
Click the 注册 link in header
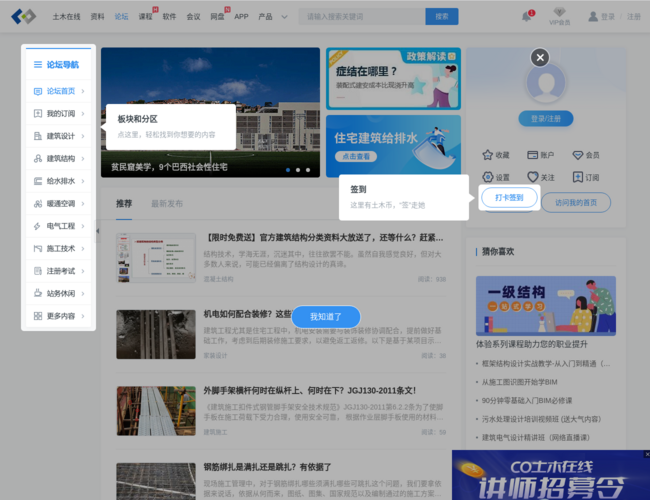pos(634,17)
